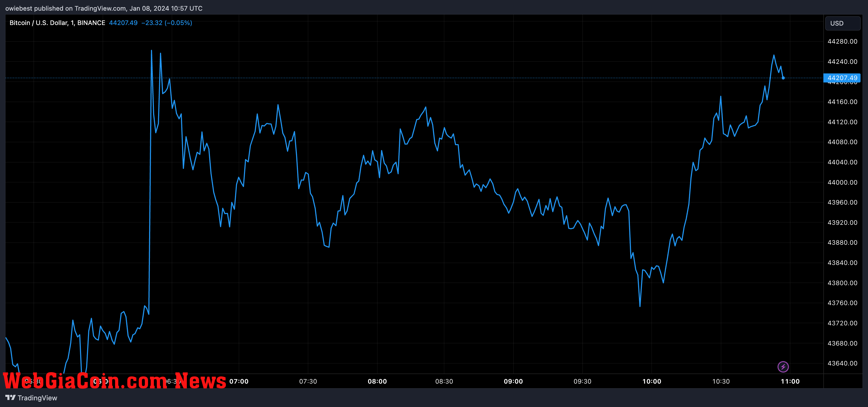This screenshot has width=868, height=407.
Task: Click the 11:00 time axis label
Action: [x=790, y=381]
